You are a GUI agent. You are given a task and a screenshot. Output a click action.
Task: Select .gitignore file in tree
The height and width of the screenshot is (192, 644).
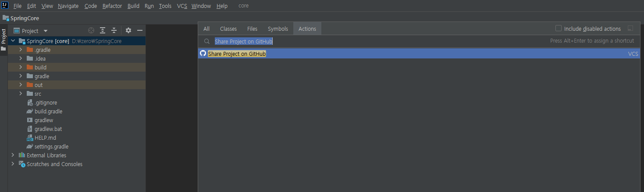coord(46,102)
